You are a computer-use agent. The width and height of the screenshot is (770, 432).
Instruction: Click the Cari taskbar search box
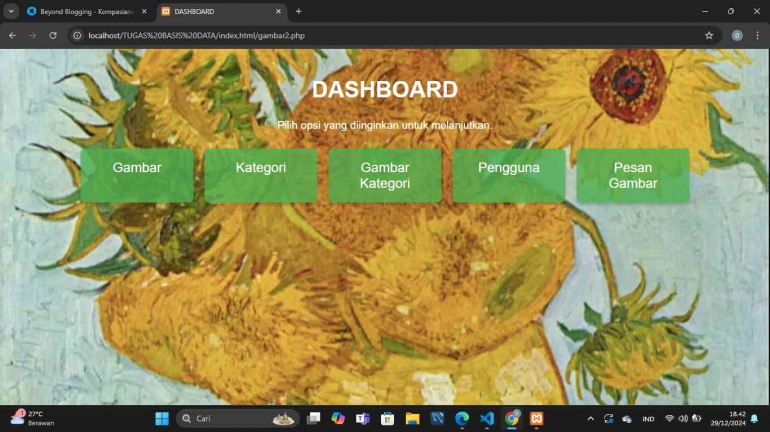click(238, 419)
